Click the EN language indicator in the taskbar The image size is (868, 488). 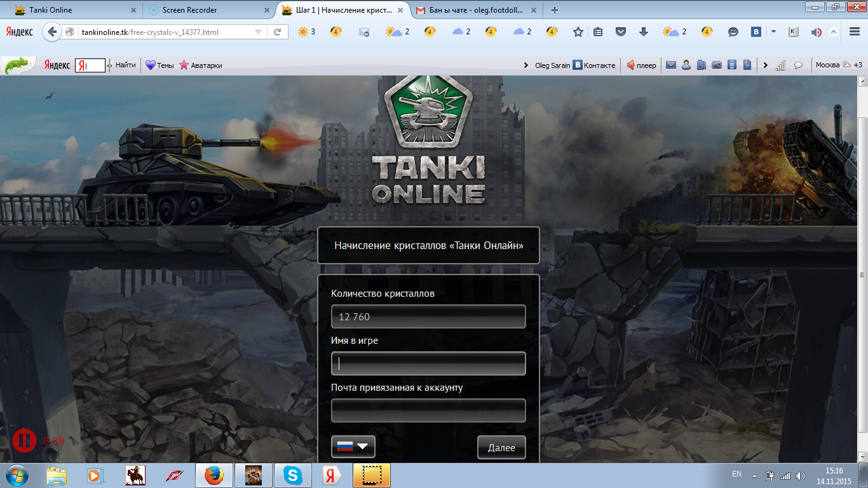pyautogui.click(x=736, y=474)
